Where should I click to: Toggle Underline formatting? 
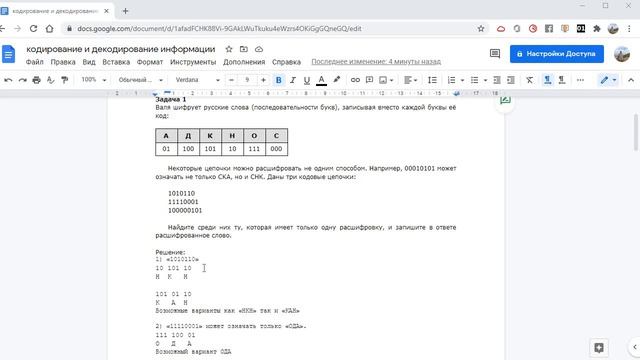coord(307,80)
